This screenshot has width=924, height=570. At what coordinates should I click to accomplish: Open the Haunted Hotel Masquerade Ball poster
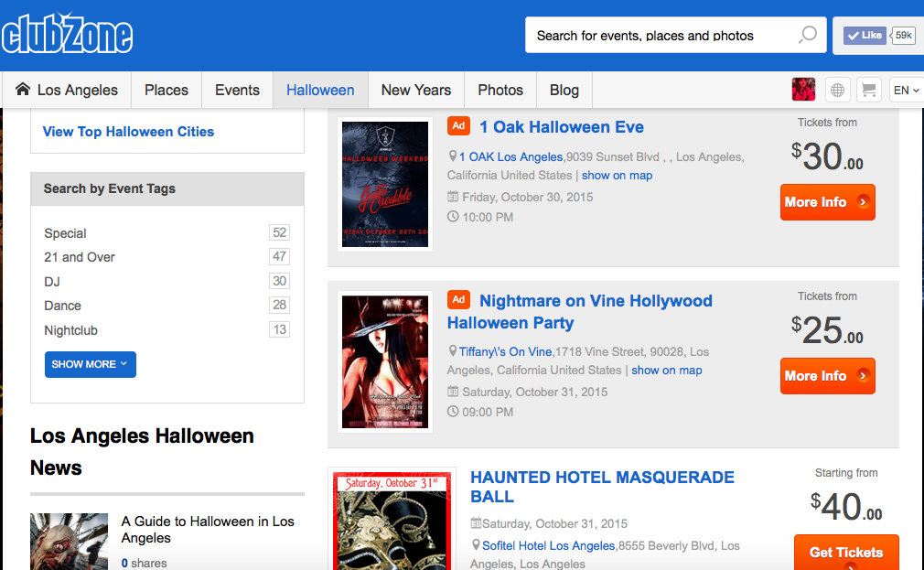[x=392, y=520]
